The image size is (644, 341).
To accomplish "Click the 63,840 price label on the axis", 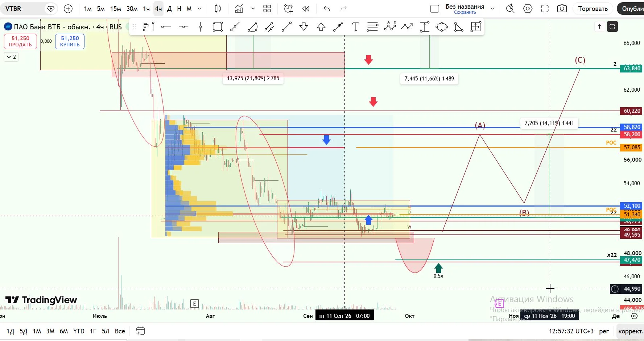I will tap(632, 68).
